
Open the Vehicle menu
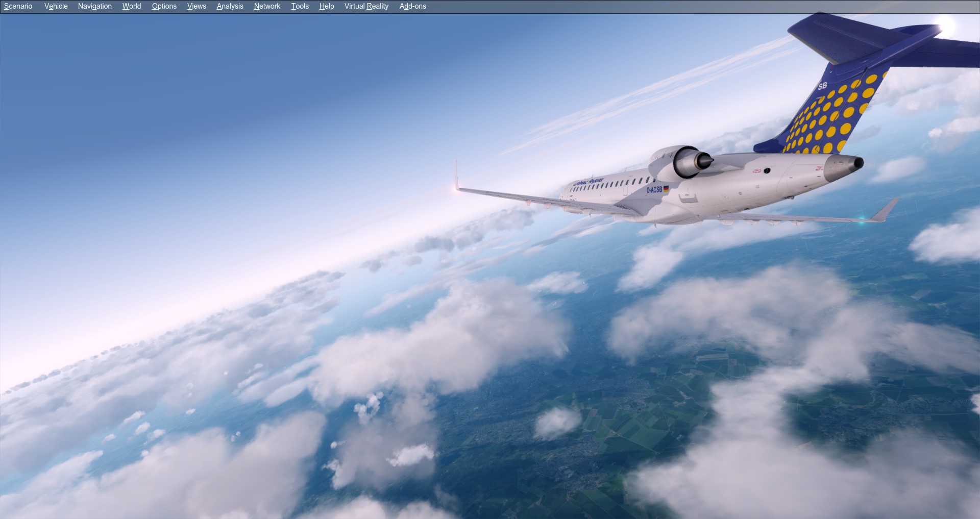56,6
